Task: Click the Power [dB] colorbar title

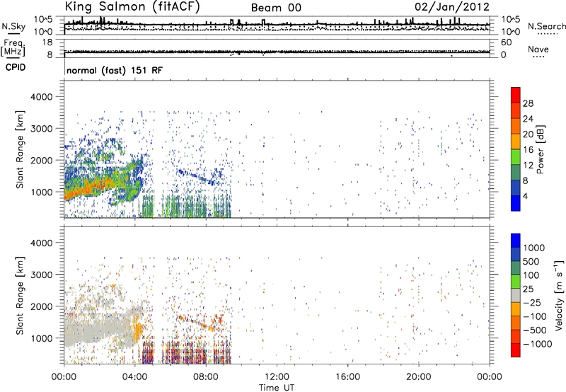Action: tap(541, 149)
